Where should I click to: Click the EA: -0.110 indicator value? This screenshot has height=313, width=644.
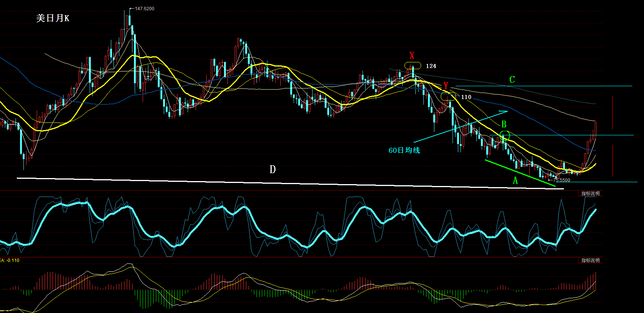pyautogui.click(x=10, y=260)
